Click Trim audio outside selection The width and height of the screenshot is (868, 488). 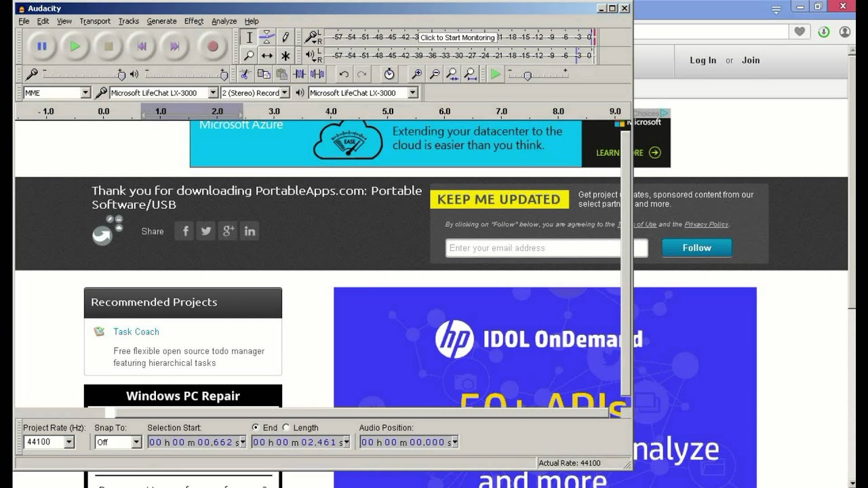tap(299, 75)
